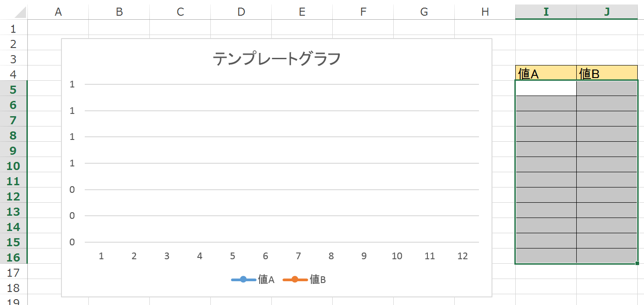Screen dimensions: 644x305
Task: Select column J header
Action: (607, 12)
